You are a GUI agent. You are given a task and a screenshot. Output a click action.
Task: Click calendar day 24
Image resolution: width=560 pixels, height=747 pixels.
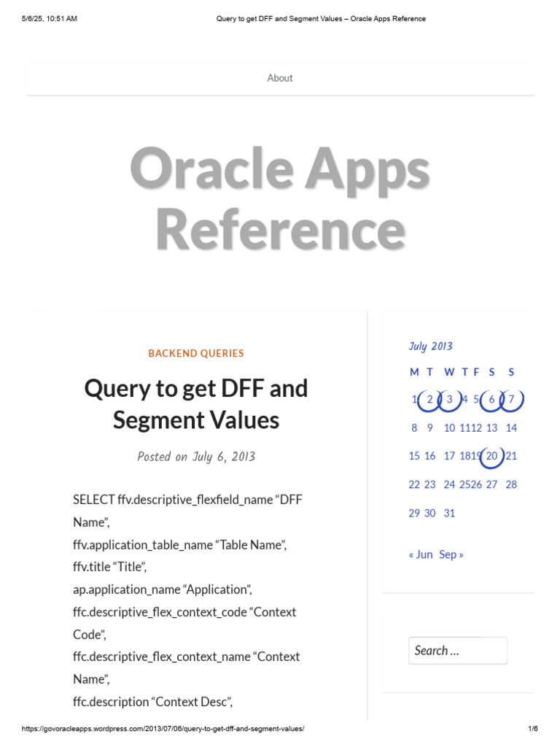[449, 484]
